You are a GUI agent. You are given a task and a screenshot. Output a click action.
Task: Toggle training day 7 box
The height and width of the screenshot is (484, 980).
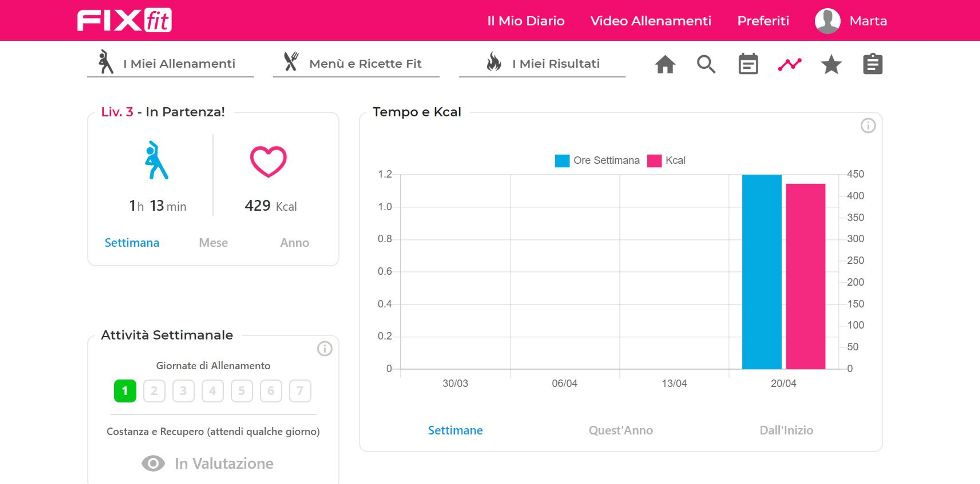click(300, 391)
